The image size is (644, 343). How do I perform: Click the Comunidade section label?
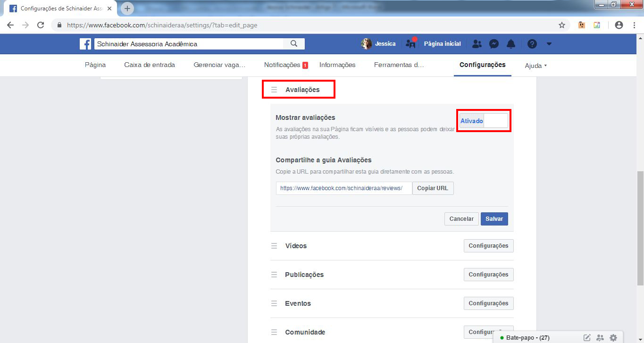click(x=305, y=332)
